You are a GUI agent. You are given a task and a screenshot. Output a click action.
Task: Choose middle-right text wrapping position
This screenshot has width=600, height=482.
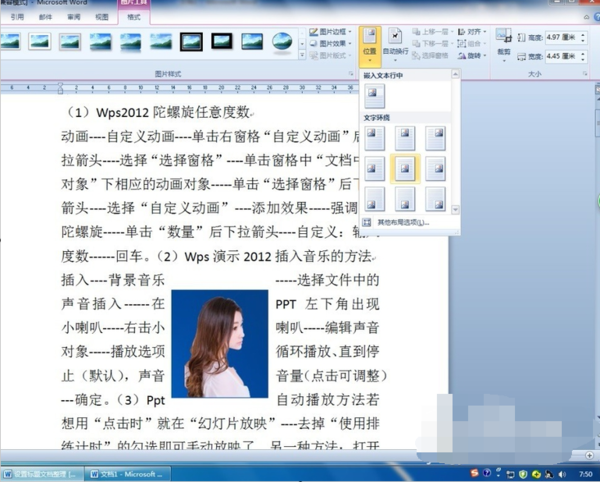click(x=435, y=169)
